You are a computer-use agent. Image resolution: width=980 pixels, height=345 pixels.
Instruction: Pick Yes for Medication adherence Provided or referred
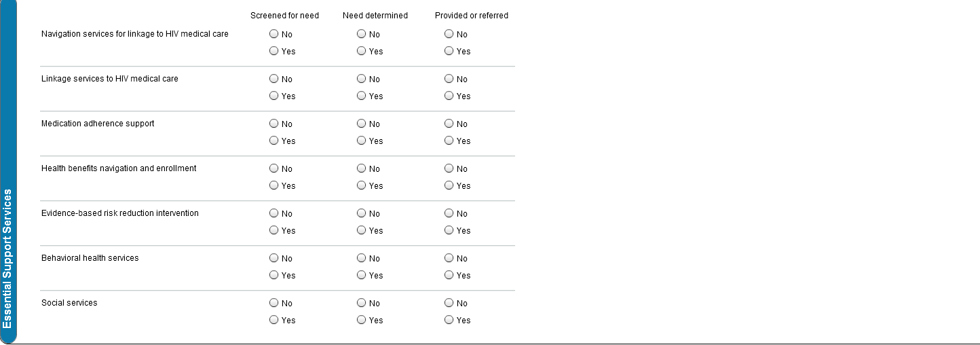(449, 141)
